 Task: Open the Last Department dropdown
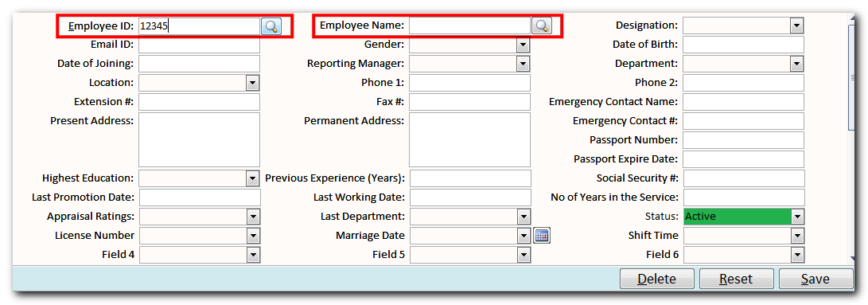tap(524, 217)
